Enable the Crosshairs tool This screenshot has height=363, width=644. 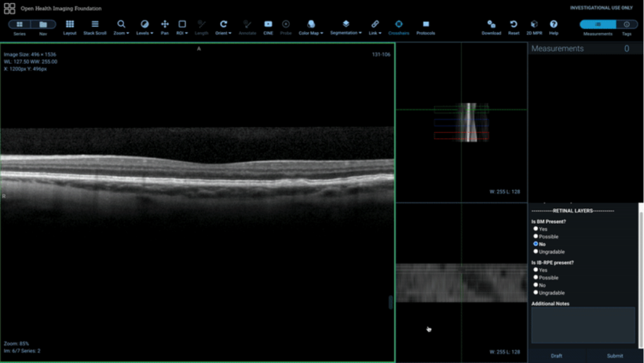point(399,25)
